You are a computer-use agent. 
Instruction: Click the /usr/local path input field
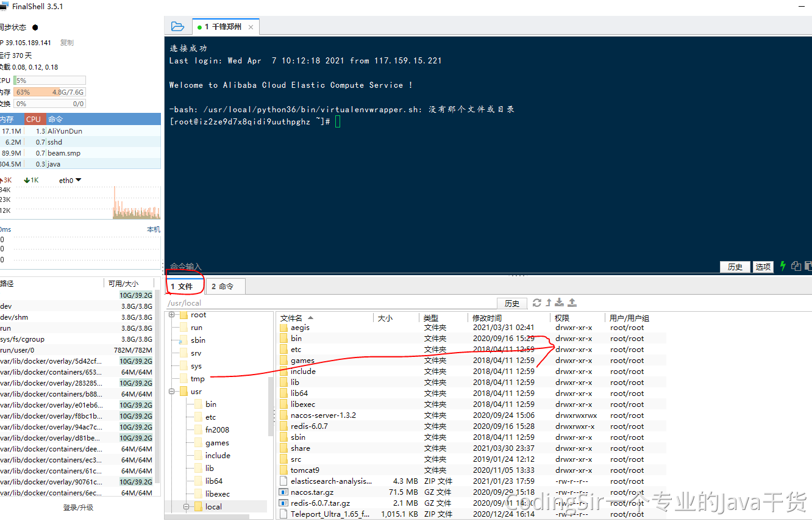tap(330, 303)
